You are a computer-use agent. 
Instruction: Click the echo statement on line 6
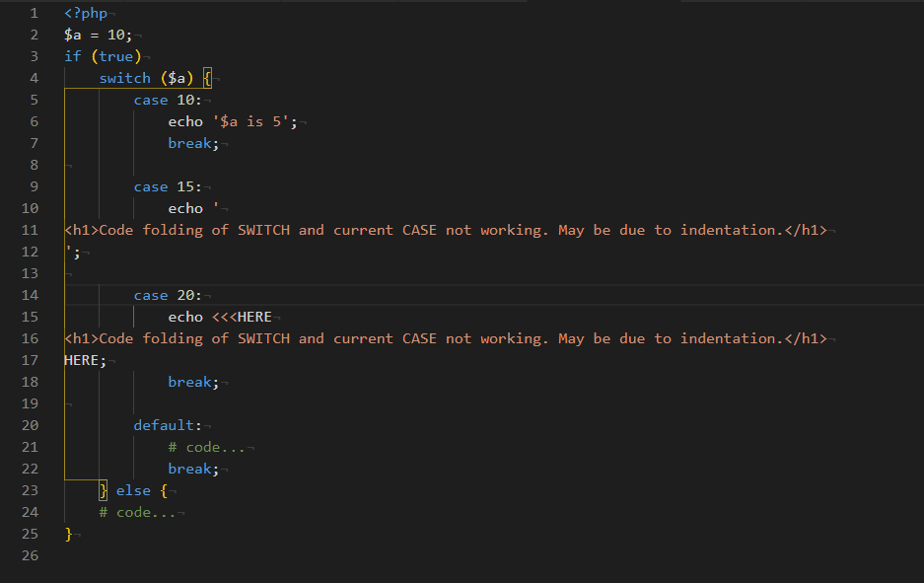(x=184, y=120)
